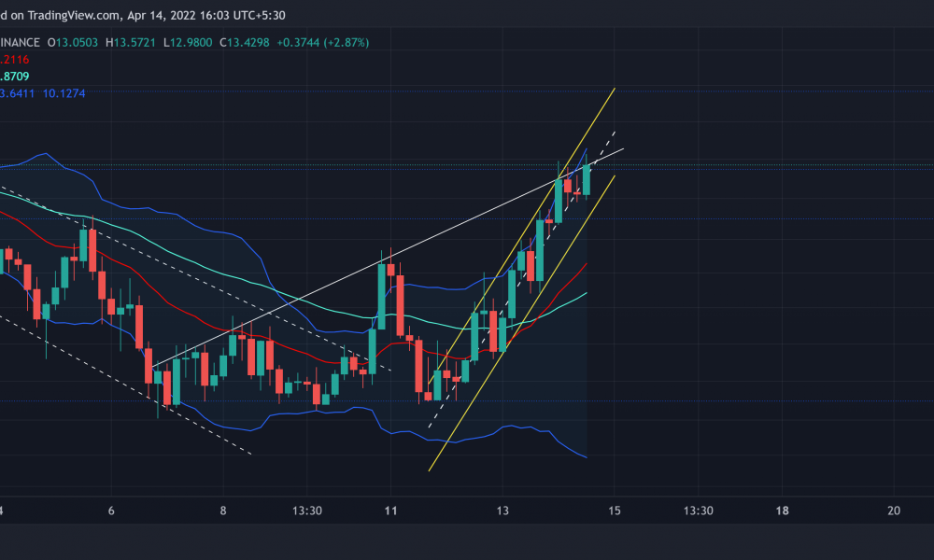The width and height of the screenshot is (934, 560).
Task: Select the latest green candlestick at chart top
Action: tap(587, 179)
